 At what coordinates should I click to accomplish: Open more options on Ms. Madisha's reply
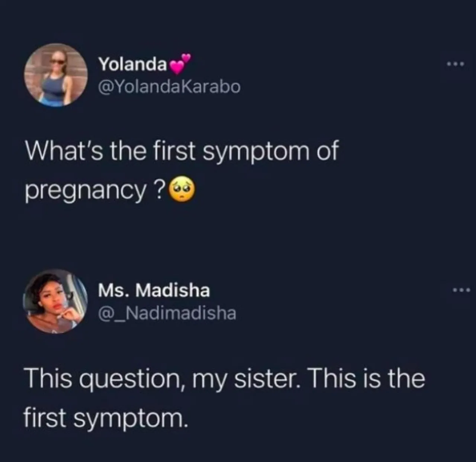click(x=461, y=290)
